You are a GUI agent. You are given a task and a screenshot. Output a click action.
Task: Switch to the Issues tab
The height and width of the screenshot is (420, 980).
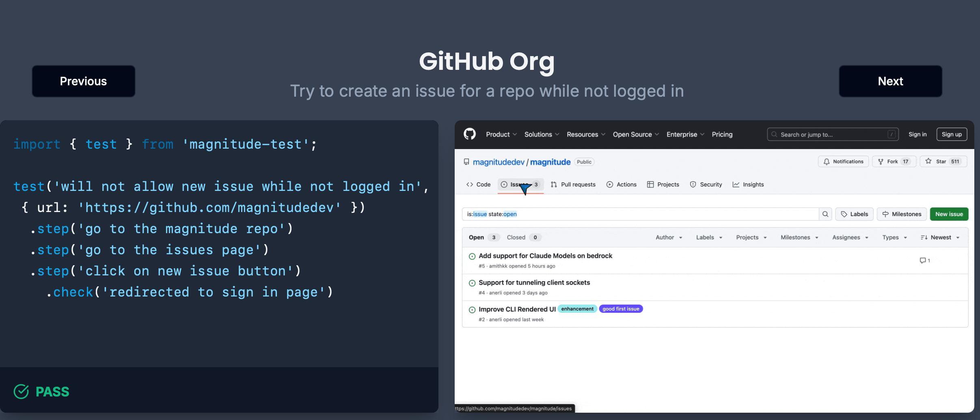pyautogui.click(x=520, y=184)
